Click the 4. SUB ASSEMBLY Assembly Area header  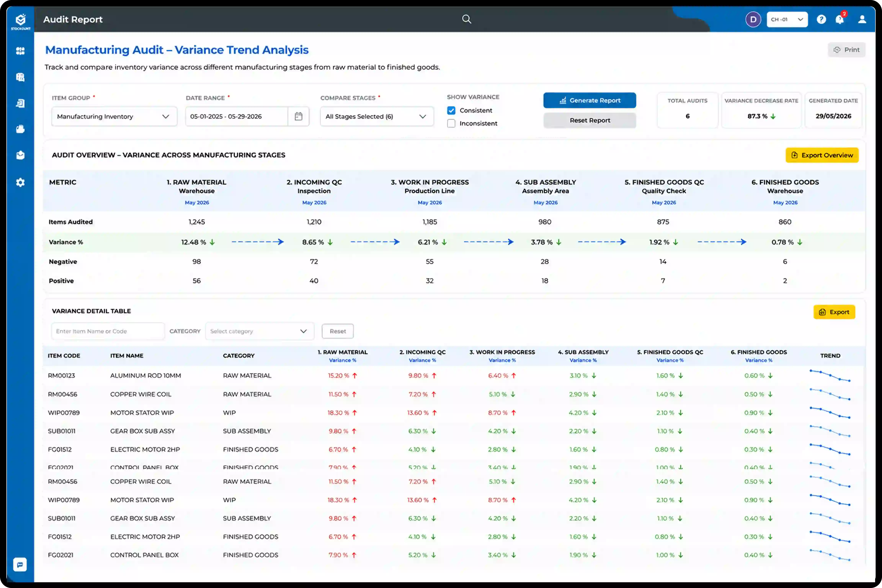545,186
